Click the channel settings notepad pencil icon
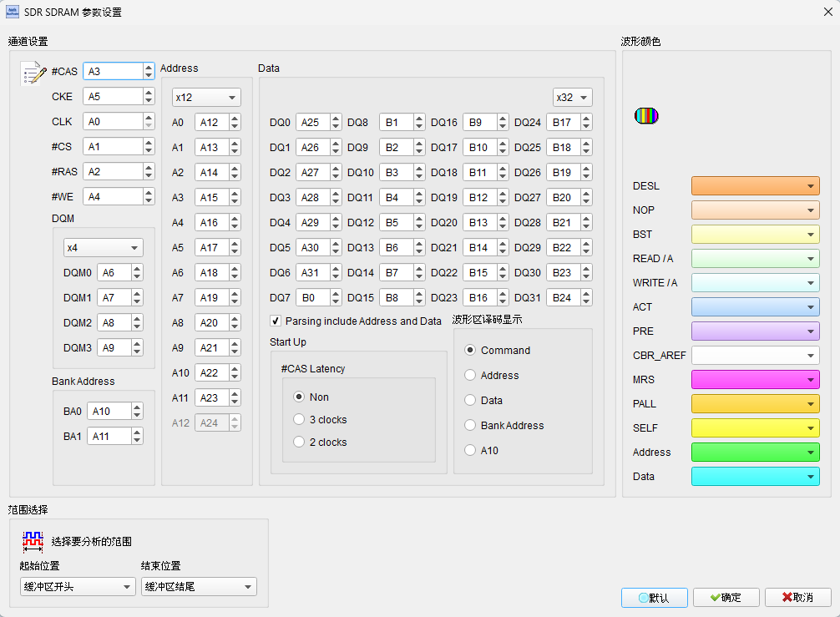840x617 pixels. (33, 73)
